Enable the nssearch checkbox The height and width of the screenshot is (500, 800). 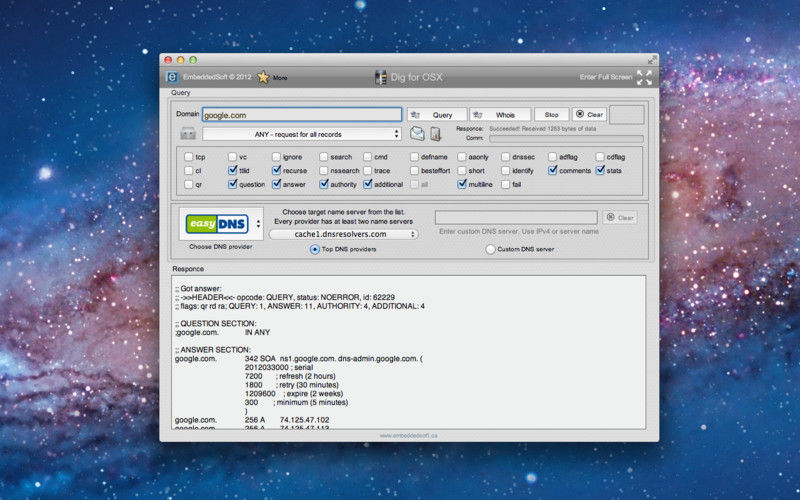tap(323, 170)
